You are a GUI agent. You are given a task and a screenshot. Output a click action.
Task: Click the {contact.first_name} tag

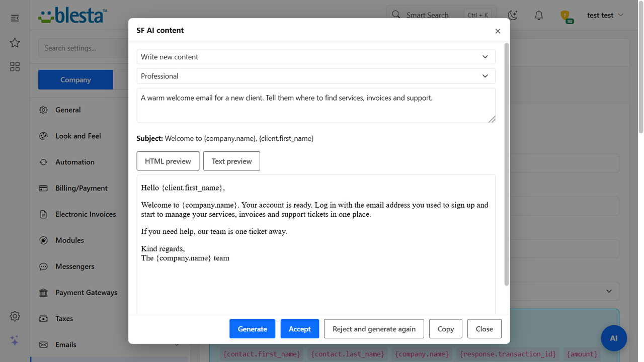point(262,354)
